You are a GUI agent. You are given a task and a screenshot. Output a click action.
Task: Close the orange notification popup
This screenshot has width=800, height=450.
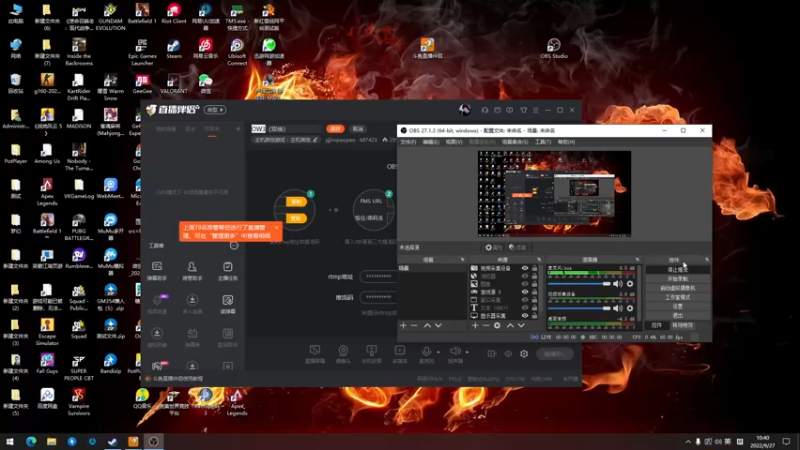point(277,228)
